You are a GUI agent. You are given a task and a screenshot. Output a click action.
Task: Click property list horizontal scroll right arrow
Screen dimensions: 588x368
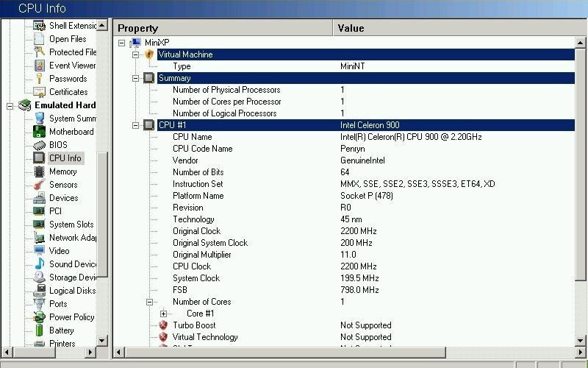click(581, 353)
